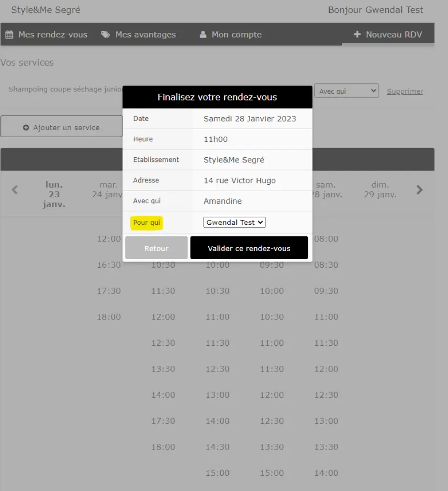This screenshot has width=448, height=491.
Task: Click the Retour button
Action: (x=156, y=248)
